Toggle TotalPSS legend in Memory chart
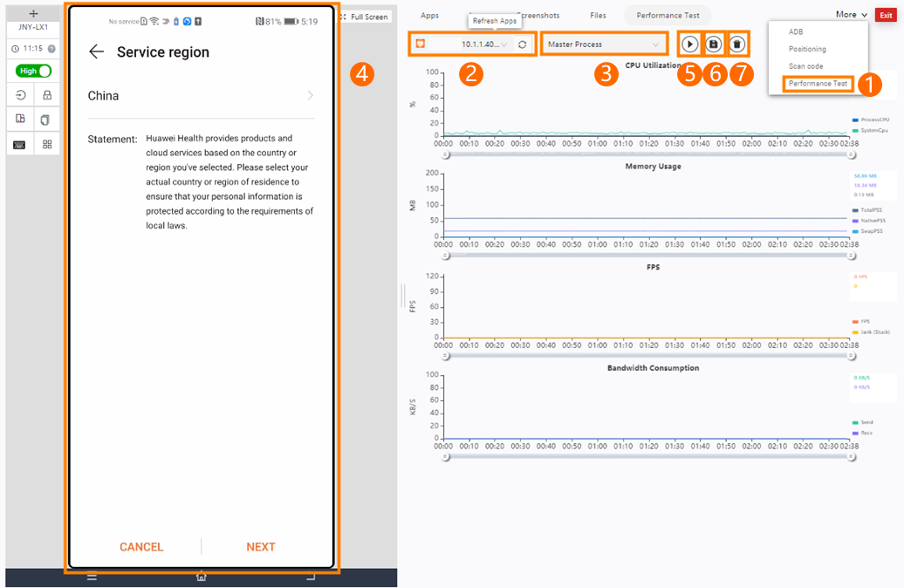 pos(867,210)
